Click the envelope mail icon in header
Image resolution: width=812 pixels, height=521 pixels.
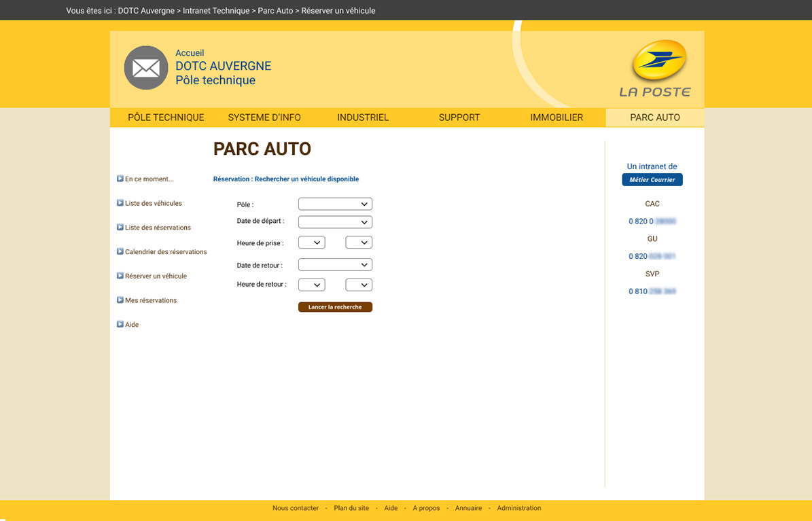tap(145, 68)
